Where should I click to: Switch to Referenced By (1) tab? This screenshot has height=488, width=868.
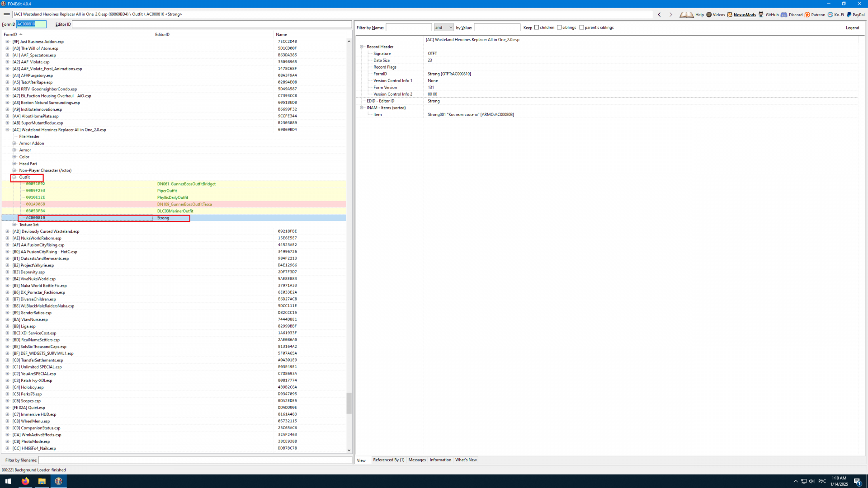click(x=388, y=460)
